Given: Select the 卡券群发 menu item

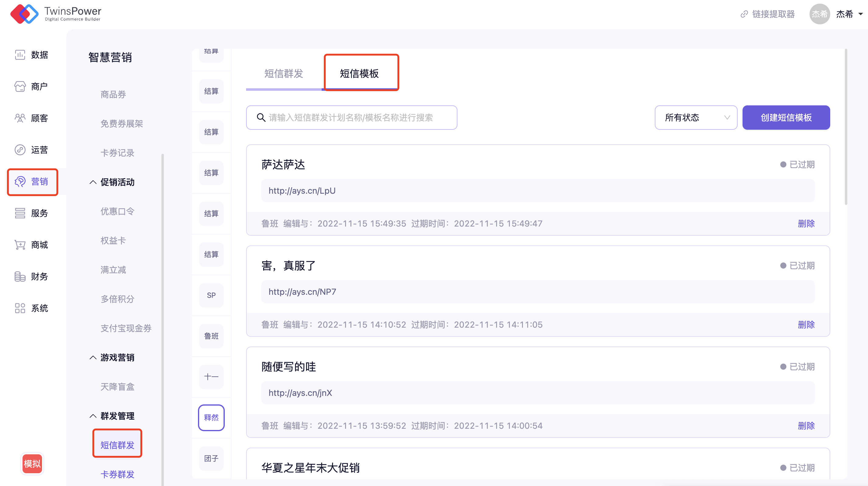Looking at the screenshot, I should pyautogui.click(x=117, y=474).
